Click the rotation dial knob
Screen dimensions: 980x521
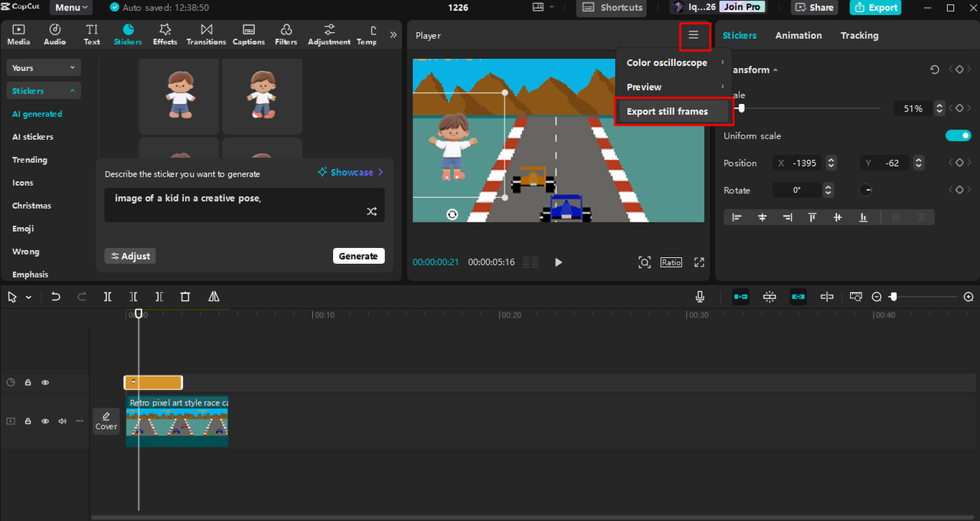(866, 190)
